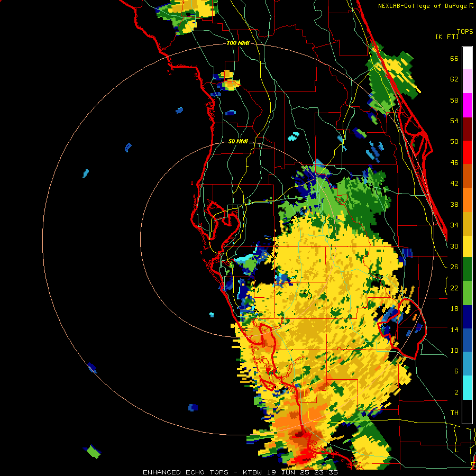Click the NEXLAB-College of DuPage label

click(423, 6)
